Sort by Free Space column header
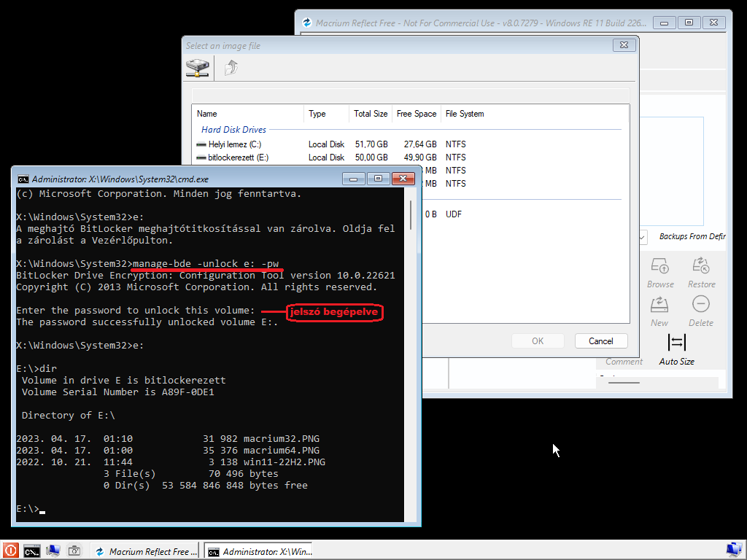The width and height of the screenshot is (747, 560). (x=417, y=114)
